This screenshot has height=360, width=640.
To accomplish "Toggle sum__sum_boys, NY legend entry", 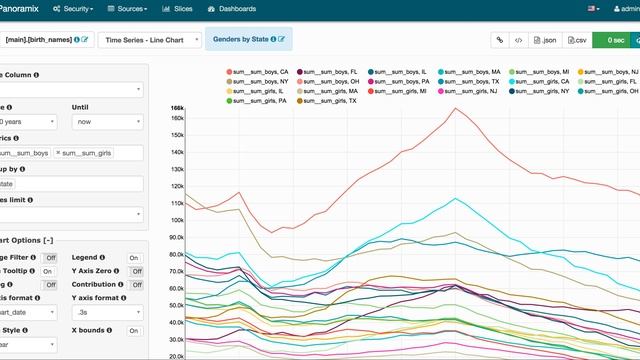I will click(x=258, y=82).
